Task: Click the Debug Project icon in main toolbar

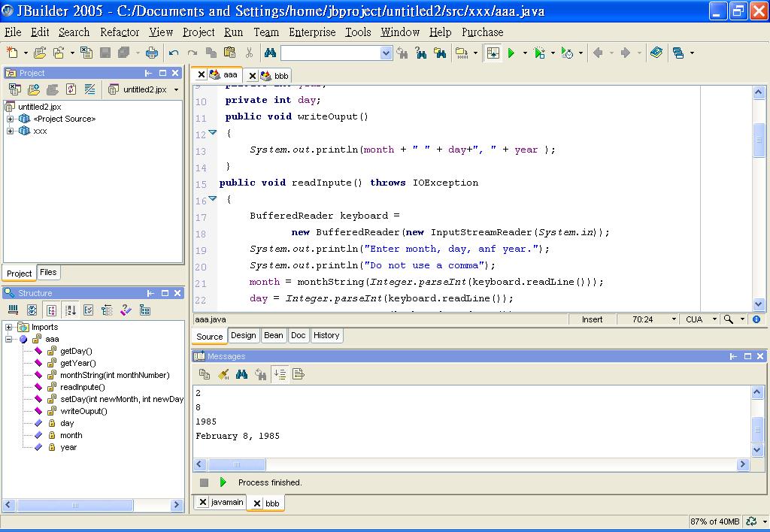Action: (539, 53)
